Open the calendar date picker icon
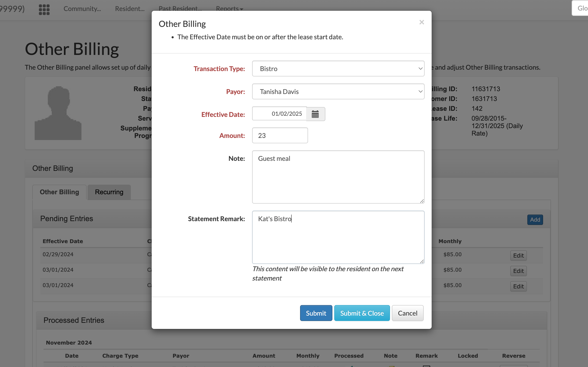Screen dimensions: 588x367 click(x=315, y=114)
